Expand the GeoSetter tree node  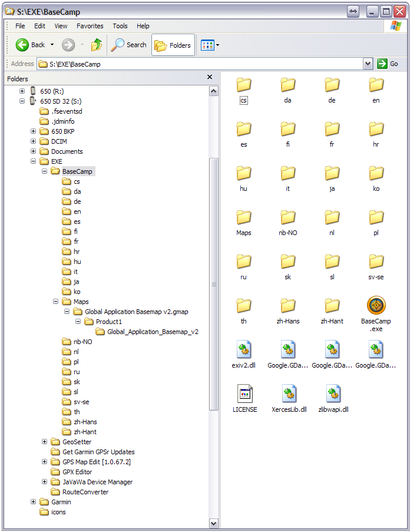click(45, 442)
